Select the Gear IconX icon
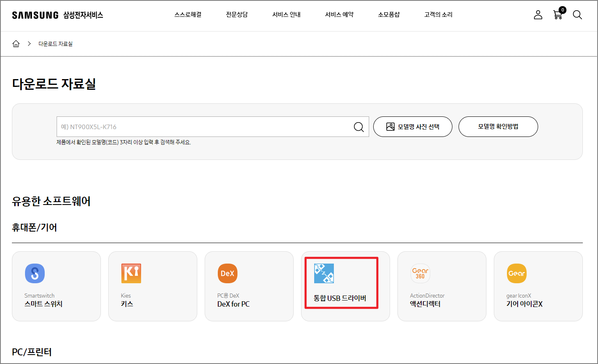598x364 pixels. point(517,273)
